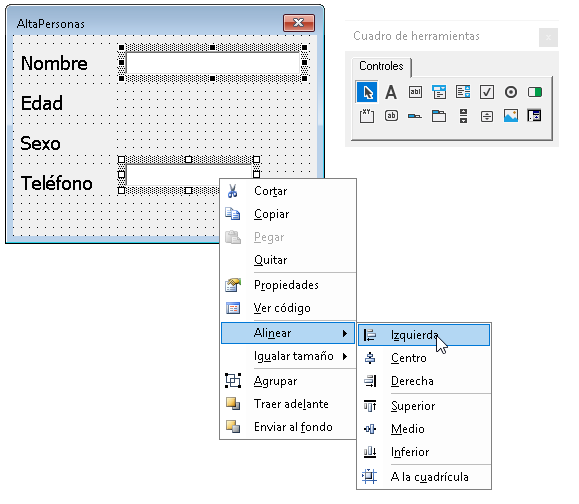The width and height of the screenshot is (579, 504).
Task: Close the Cuadro de herramientas panel
Action: pyautogui.click(x=548, y=37)
